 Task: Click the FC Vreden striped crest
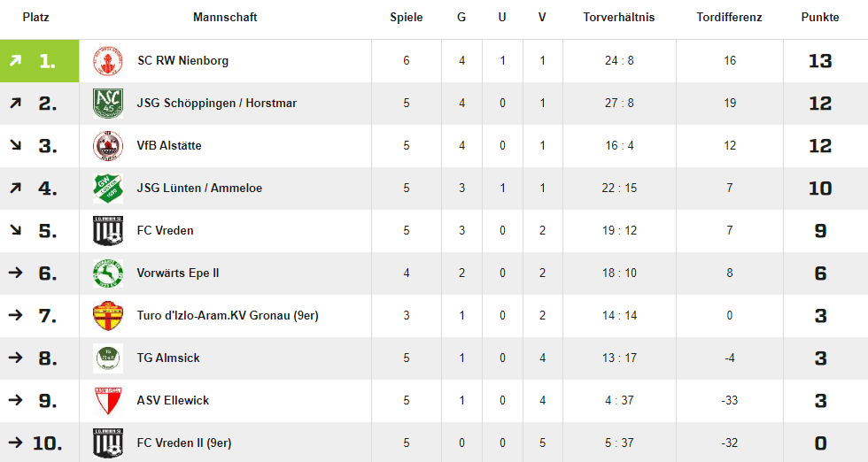(x=108, y=231)
